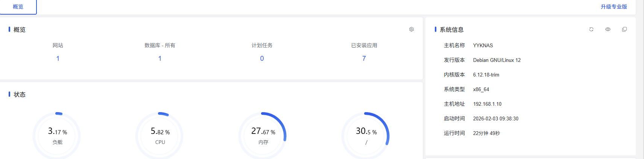Click the root disk usage gauge
This screenshot has width=644, height=159.
click(x=366, y=135)
